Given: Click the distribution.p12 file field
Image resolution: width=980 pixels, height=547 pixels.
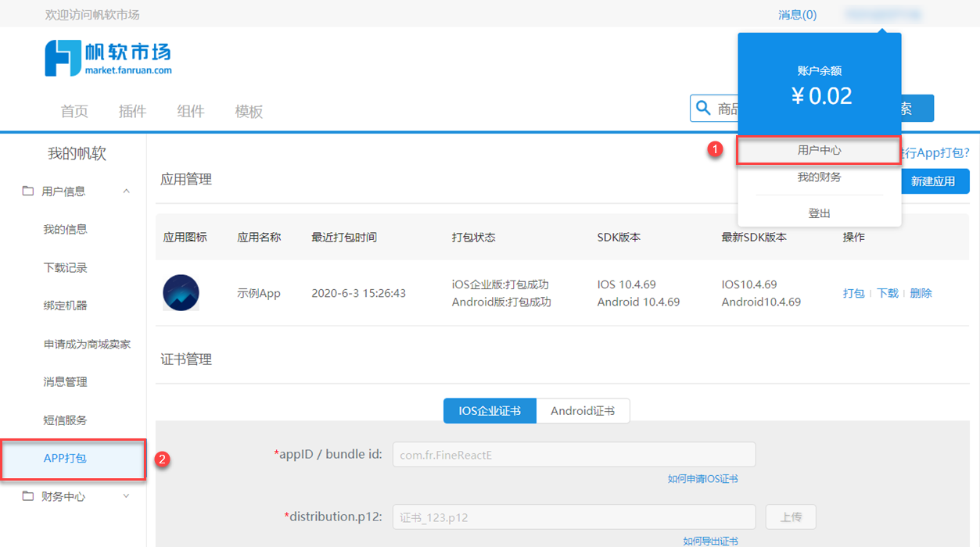Looking at the screenshot, I should pyautogui.click(x=574, y=517).
